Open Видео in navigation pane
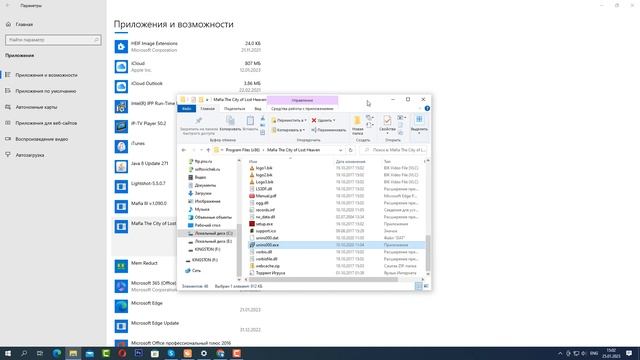Screen dimensions: 640x360 (x=200, y=178)
